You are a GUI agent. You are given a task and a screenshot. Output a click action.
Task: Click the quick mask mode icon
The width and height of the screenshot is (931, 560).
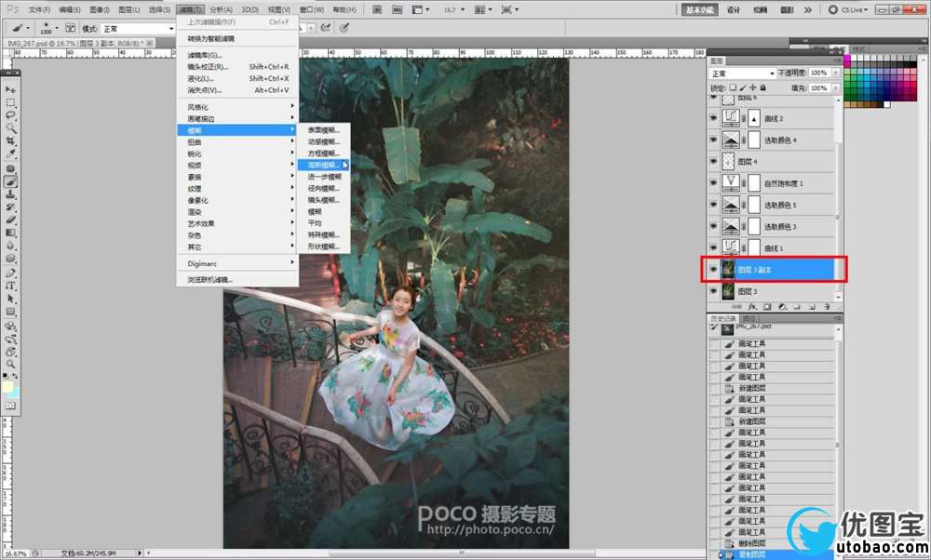(11, 406)
